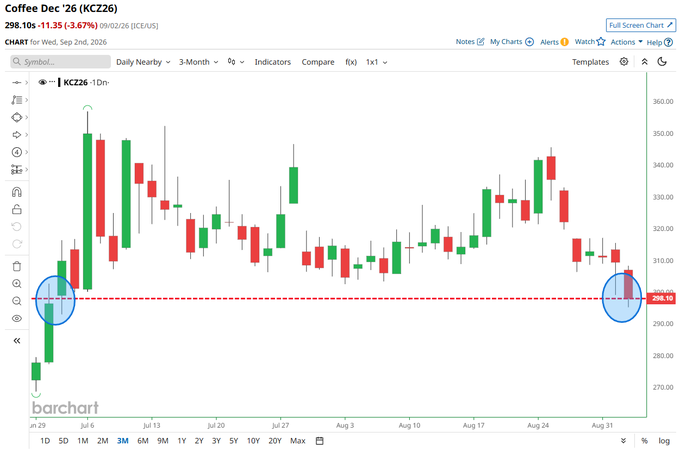Select the 5D range
The image size is (680, 451).
[x=63, y=441]
